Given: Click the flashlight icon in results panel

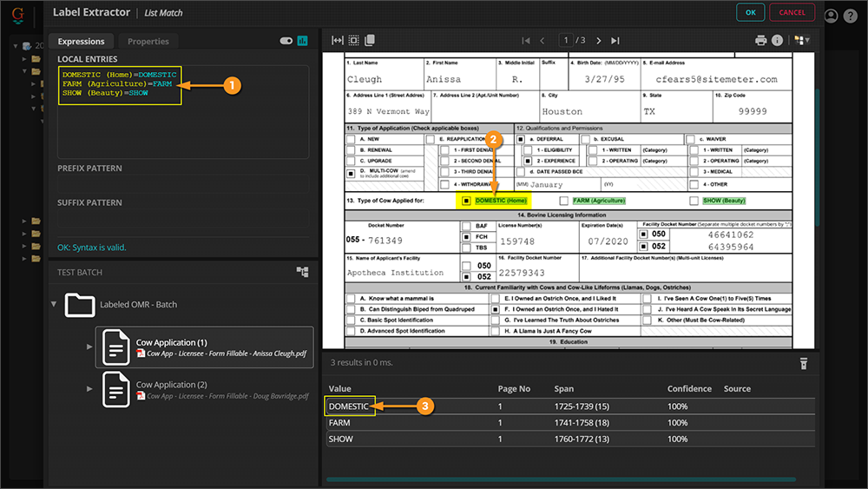Looking at the screenshot, I should [x=804, y=364].
